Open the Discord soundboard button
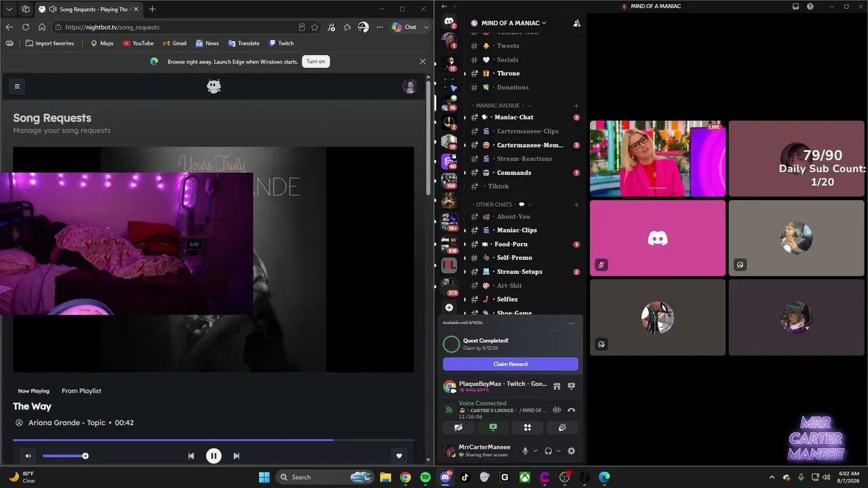The height and width of the screenshot is (488, 868). pos(562,428)
